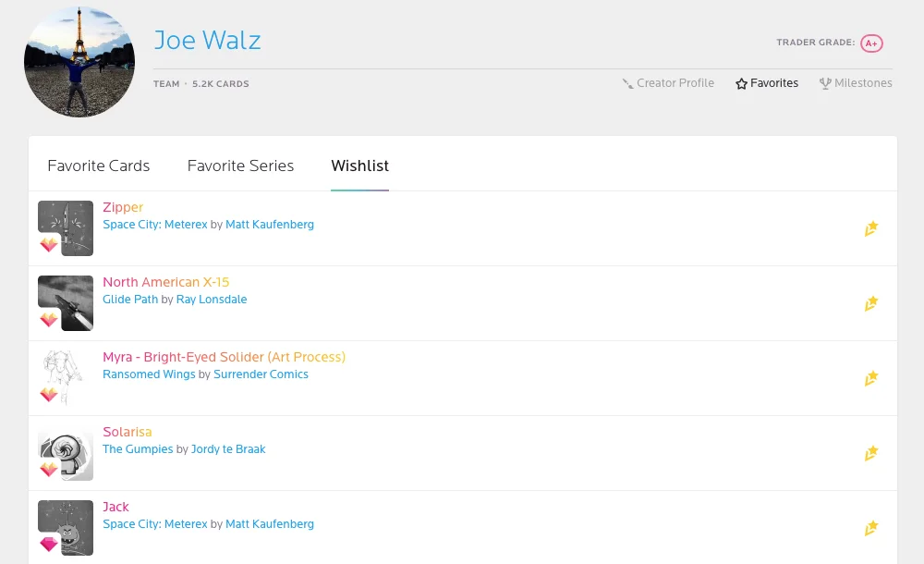
Task: Toggle wishlist star on Myra Bright-Eyed Solider row
Action: tap(871, 378)
